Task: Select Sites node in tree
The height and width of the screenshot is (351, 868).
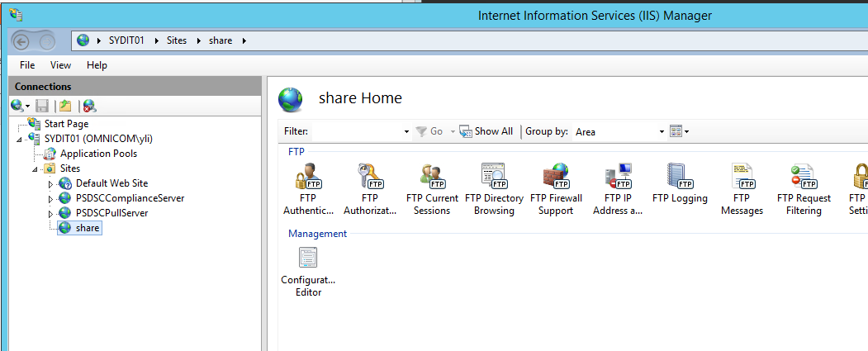Action: (x=69, y=168)
